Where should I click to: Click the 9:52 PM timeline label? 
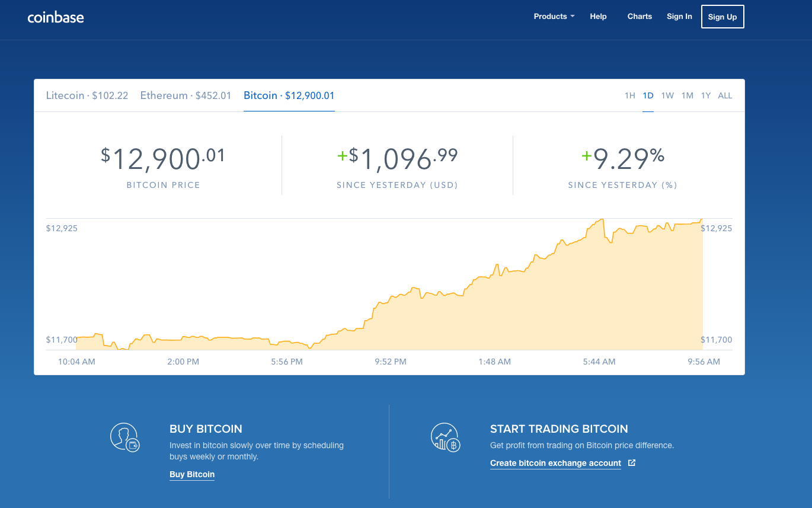tap(391, 362)
